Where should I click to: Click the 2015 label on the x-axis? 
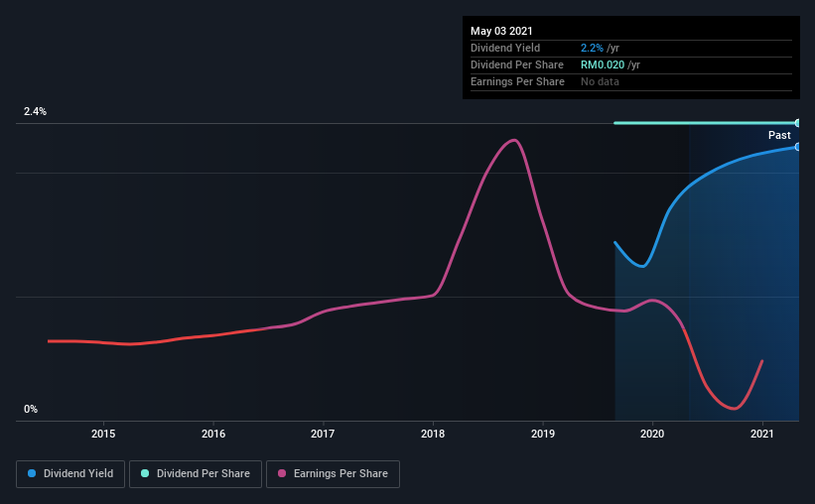(x=103, y=434)
